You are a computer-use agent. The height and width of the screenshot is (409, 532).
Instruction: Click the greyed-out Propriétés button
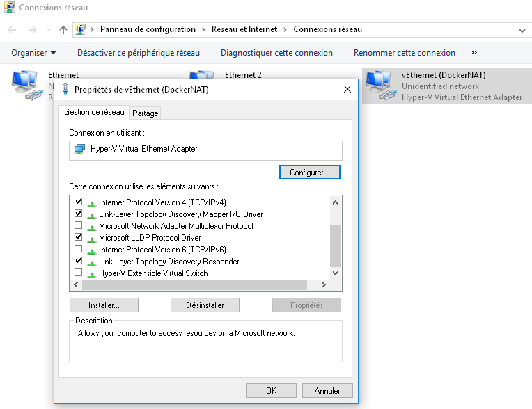click(306, 305)
